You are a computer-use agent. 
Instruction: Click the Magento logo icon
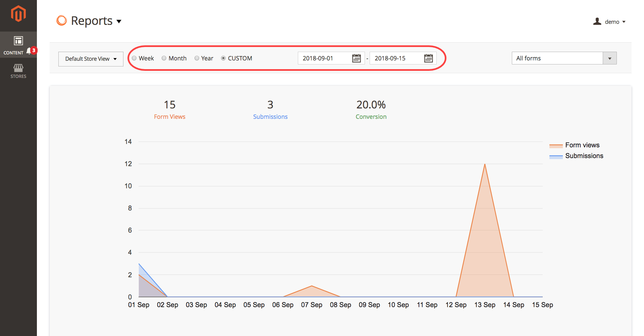point(18,14)
